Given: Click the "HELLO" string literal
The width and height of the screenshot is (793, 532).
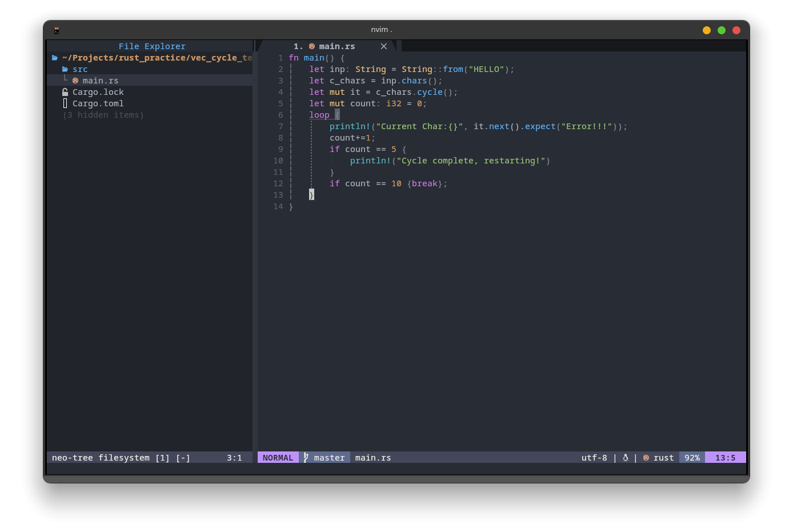Looking at the screenshot, I should tap(487, 69).
